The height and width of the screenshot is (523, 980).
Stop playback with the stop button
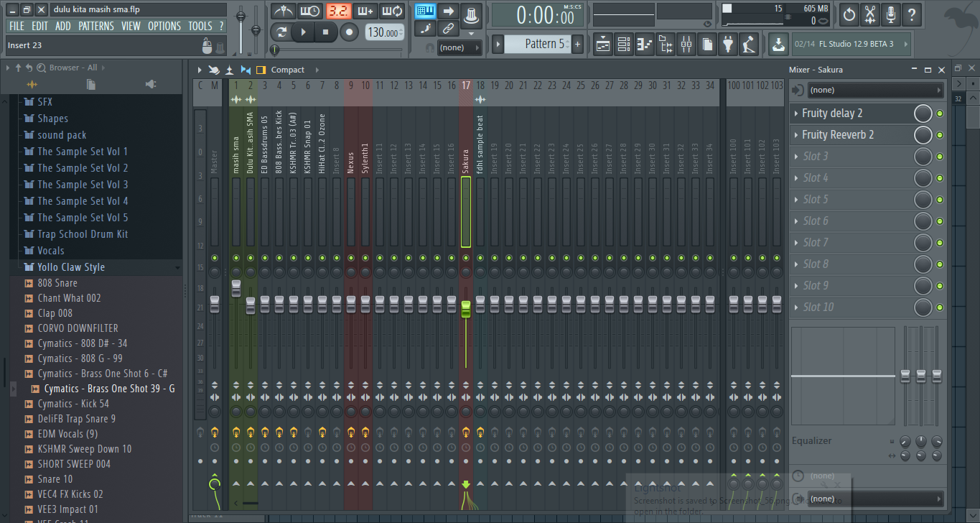click(325, 32)
